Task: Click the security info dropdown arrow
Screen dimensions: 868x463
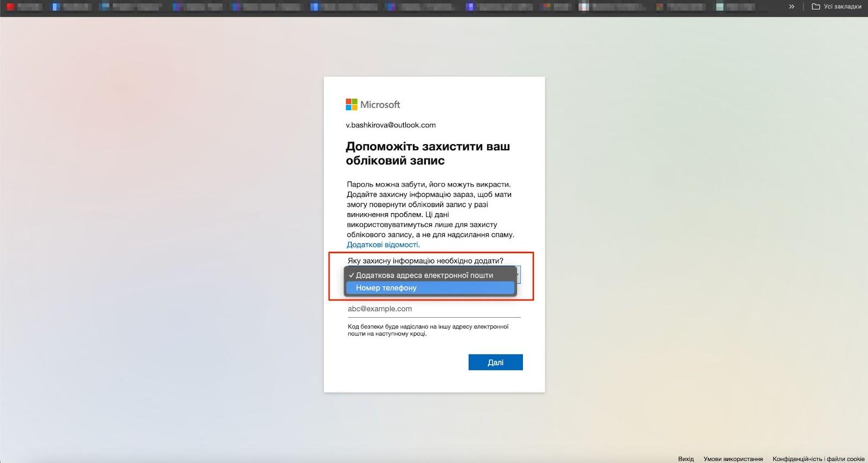Action: 518,275
